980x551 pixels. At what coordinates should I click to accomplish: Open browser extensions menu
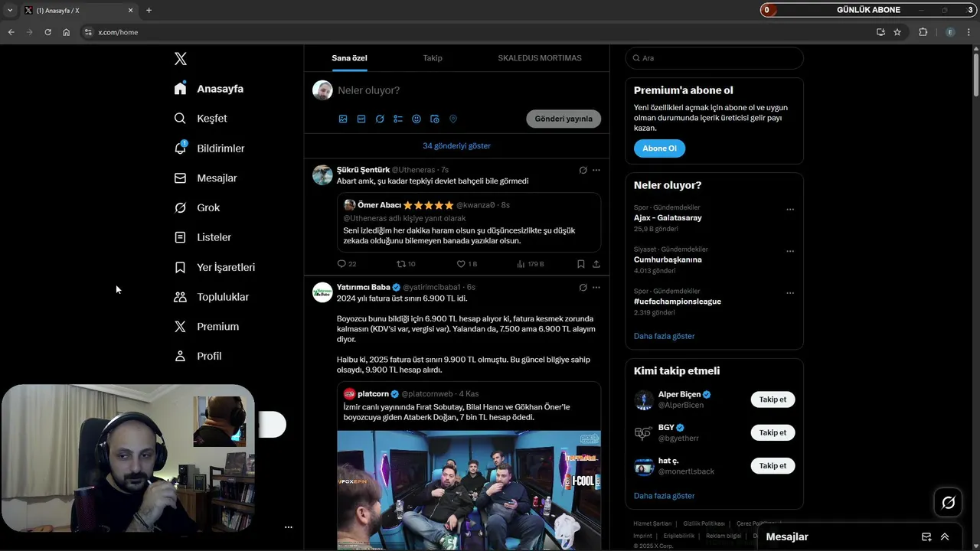click(923, 32)
